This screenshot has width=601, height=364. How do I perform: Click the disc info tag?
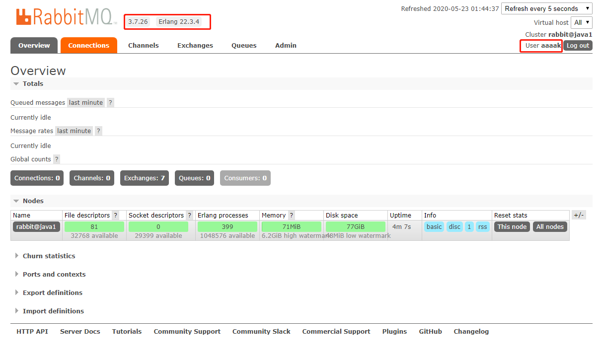tap(454, 226)
